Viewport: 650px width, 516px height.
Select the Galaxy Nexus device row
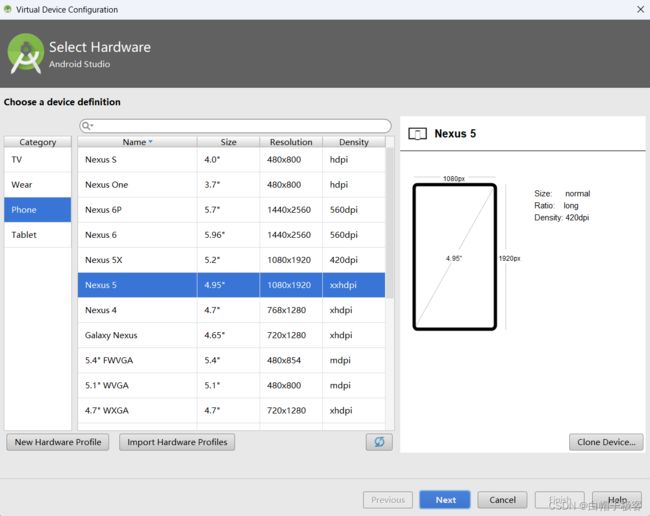(231, 335)
